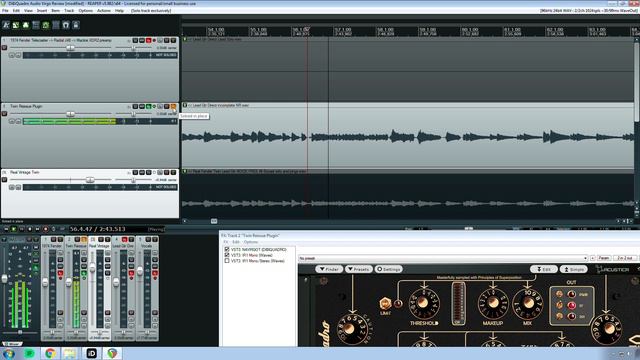Flip the LIMIT toggle switch in the plugin

[x=385, y=303]
